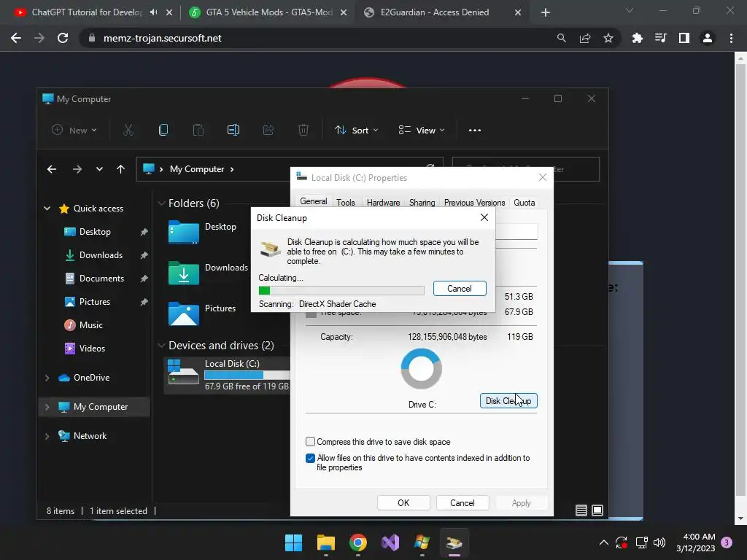Open the Sort dropdown
Image resolution: width=747 pixels, height=560 pixels.
[x=356, y=130]
